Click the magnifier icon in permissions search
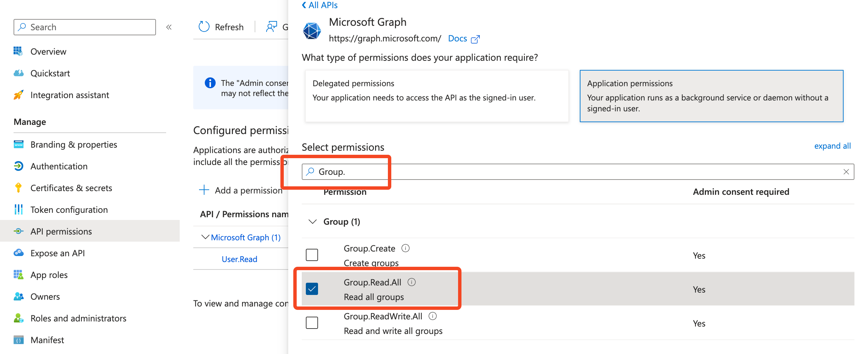868x354 pixels. 310,171
